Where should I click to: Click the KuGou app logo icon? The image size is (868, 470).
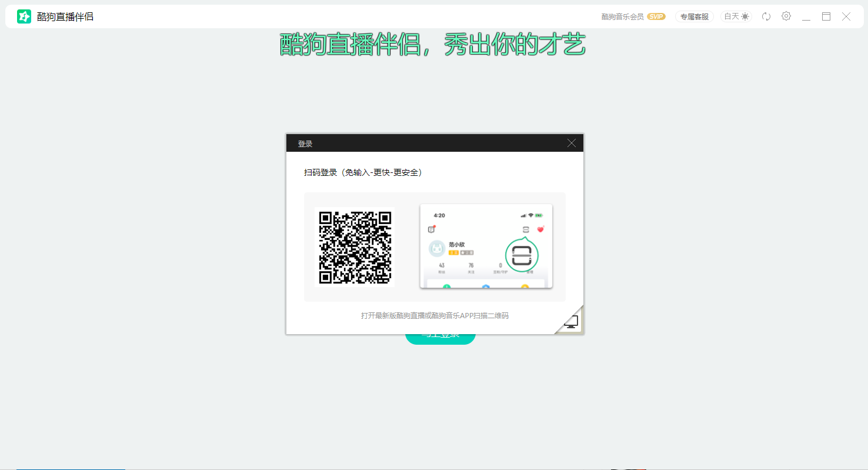point(24,16)
